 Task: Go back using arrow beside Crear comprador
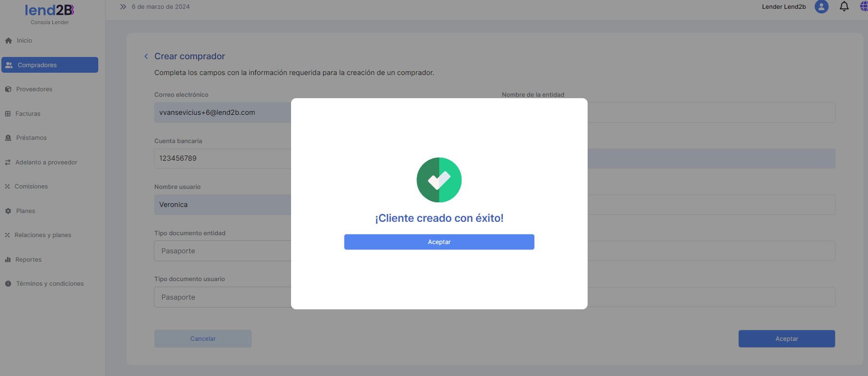click(146, 56)
